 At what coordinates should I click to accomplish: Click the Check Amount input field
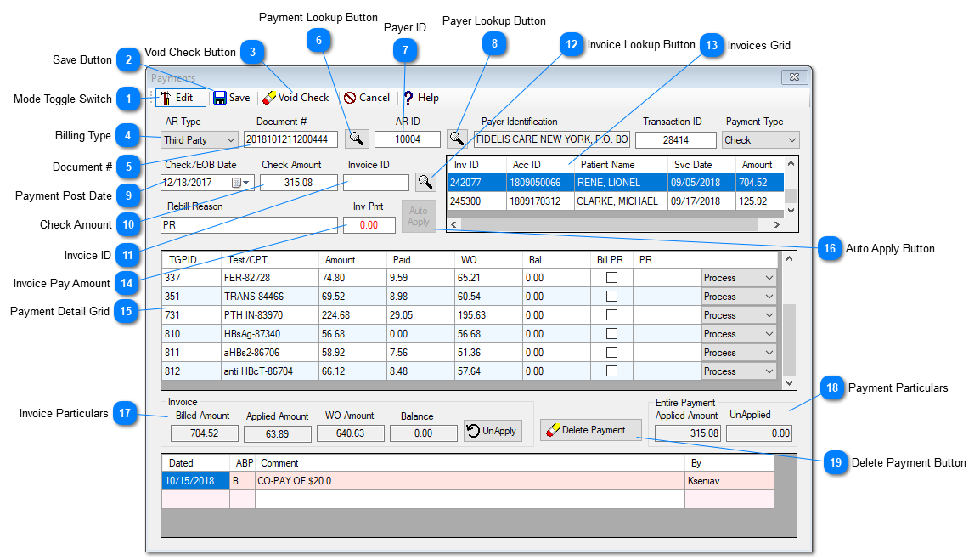point(299,183)
